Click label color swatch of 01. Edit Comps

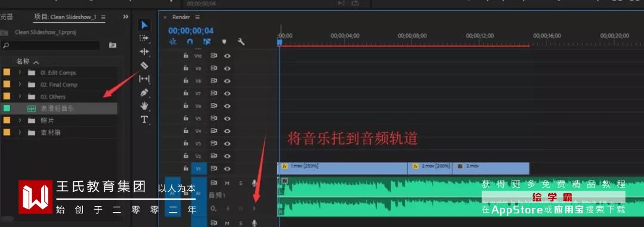click(x=7, y=73)
